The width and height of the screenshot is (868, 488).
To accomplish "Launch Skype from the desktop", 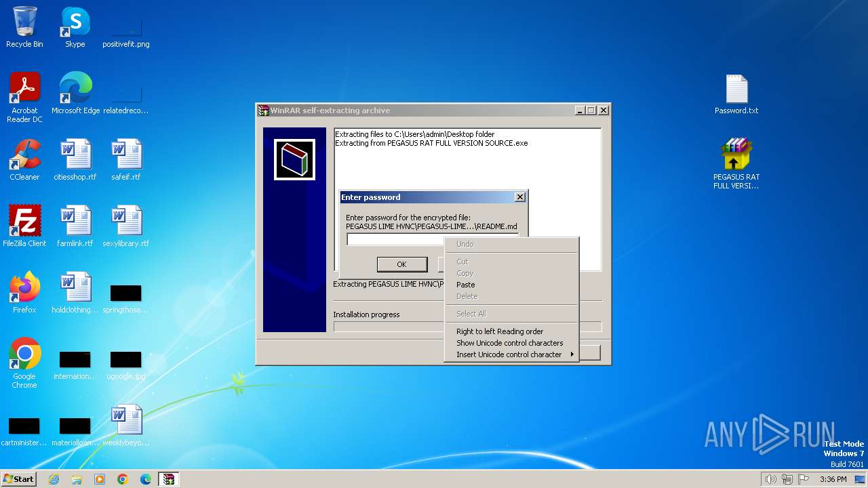I will [x=75, y=27].
